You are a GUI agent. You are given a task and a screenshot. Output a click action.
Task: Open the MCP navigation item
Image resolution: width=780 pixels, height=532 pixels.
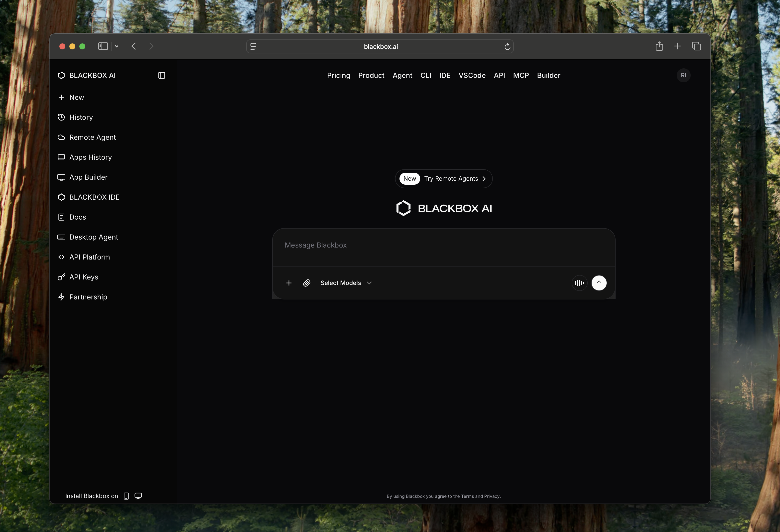tap(521, 76)
